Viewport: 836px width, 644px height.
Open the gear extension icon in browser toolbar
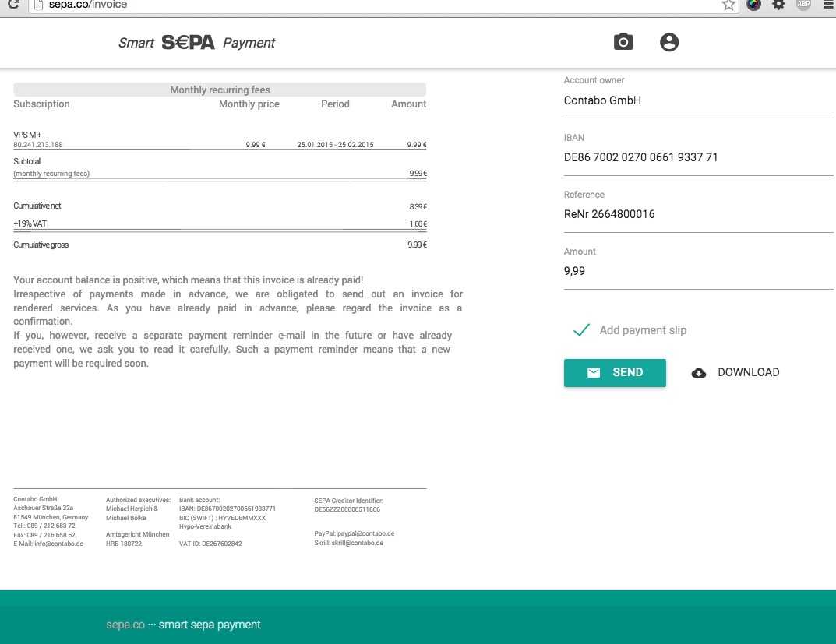(778, 5)
